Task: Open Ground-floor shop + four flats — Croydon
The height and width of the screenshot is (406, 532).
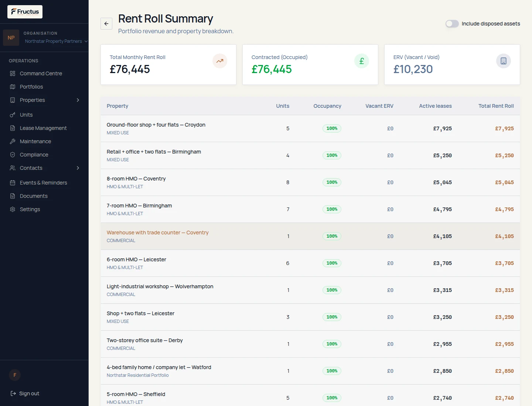Action: (x=156, y=125)
